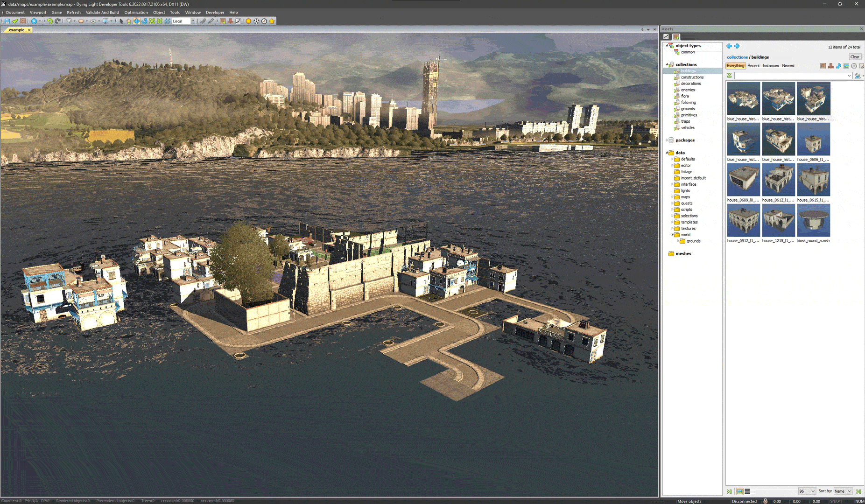Open the Document menu
Screen dimensions: 865x504
coord(15,13)
